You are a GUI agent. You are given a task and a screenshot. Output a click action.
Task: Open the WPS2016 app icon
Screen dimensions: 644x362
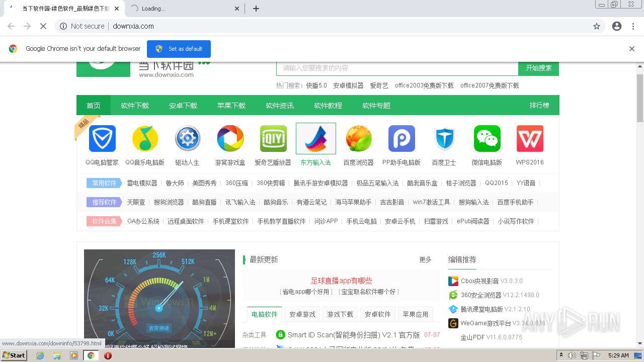pos(530,139)
